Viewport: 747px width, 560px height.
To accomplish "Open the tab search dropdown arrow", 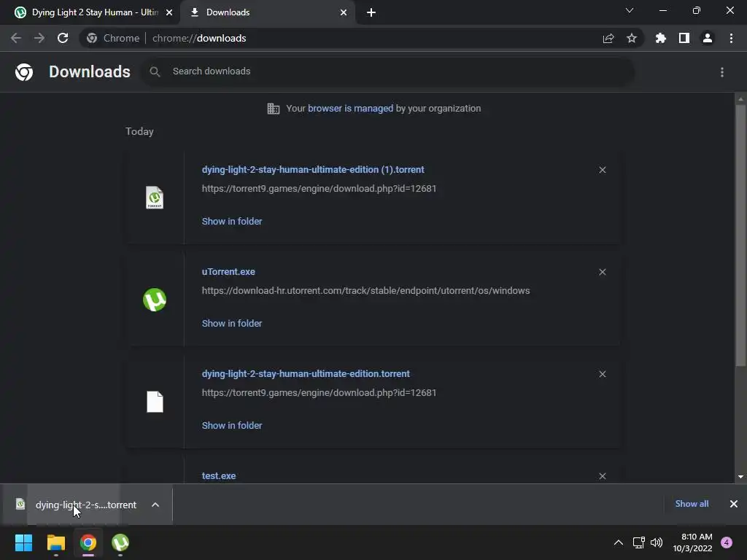I will pyautogui.click(x=630, y=11).
